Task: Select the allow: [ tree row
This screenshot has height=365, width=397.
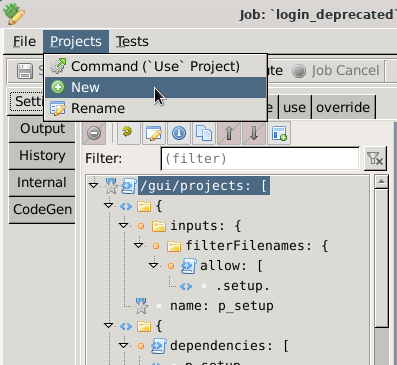Action: [231, 266]
